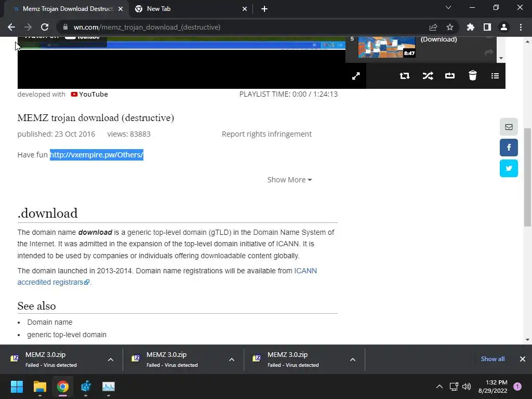This screenshot has width=532, height=399.
Task: Toggle the playlist list view
Action: (495, 76)
